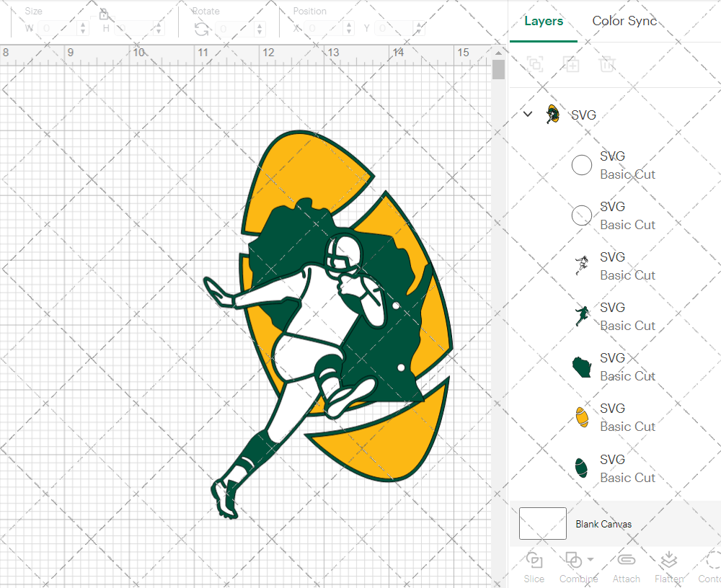Screen dimensions: 721x588
Task: Select the SVG group football logo thumbnail
Action: tap(553, 114)
